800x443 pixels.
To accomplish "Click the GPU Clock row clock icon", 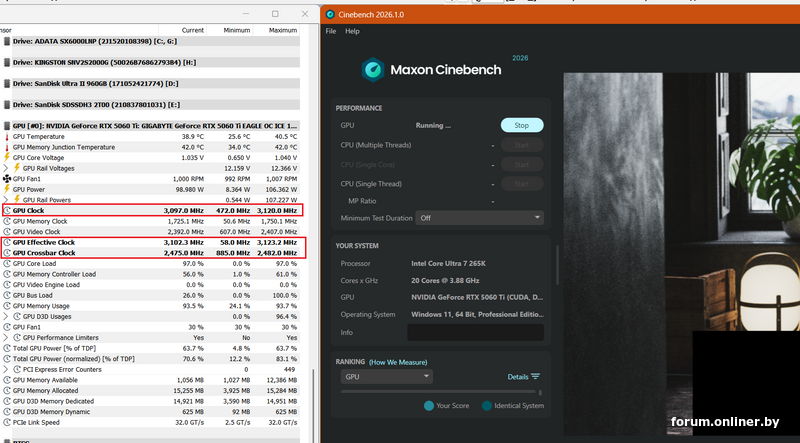I will [x=7, y=210].
